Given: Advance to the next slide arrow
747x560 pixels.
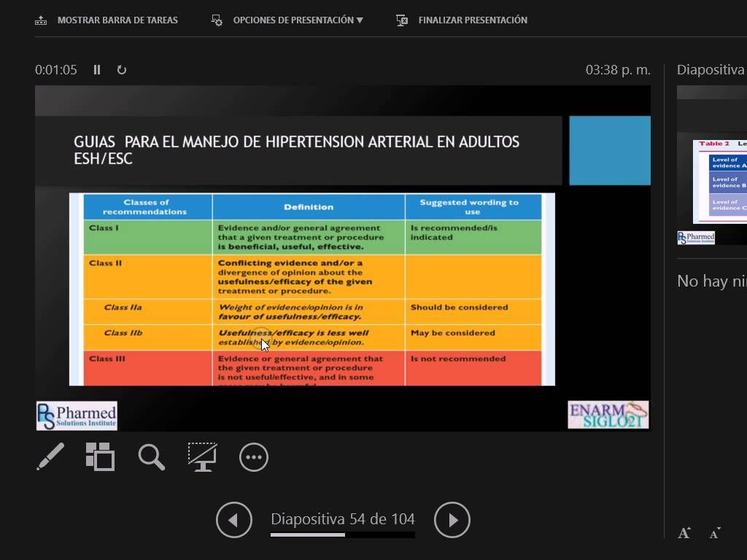Looking at the screenshot, I should [452, 519].
